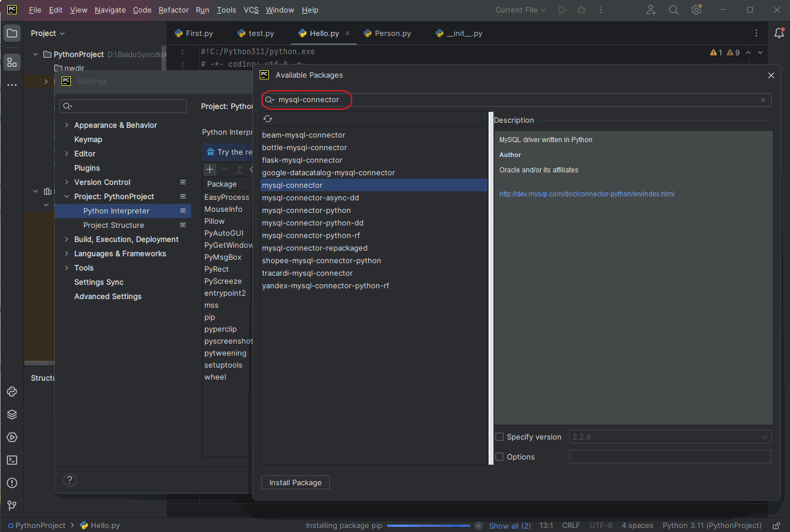Open the Problems tool window
Screen dimensions: 790x532
(12, 483)
